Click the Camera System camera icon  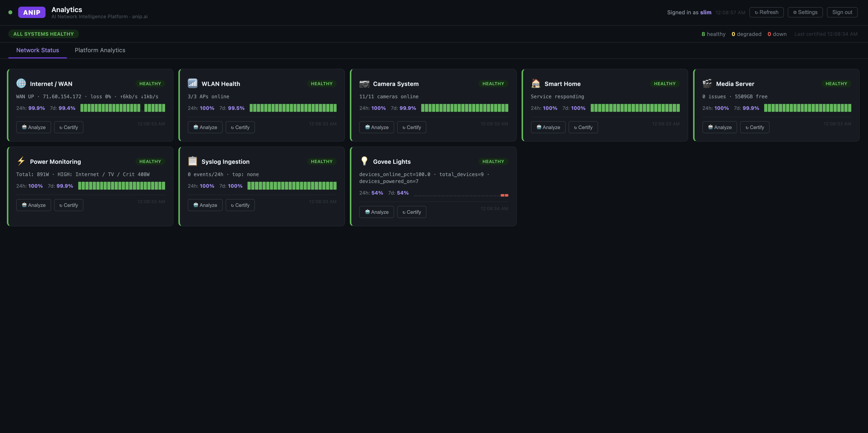coord(364,83)
